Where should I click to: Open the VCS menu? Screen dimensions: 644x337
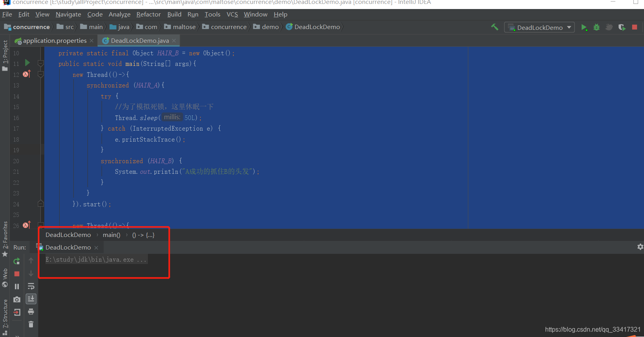(x=232, y=15)
